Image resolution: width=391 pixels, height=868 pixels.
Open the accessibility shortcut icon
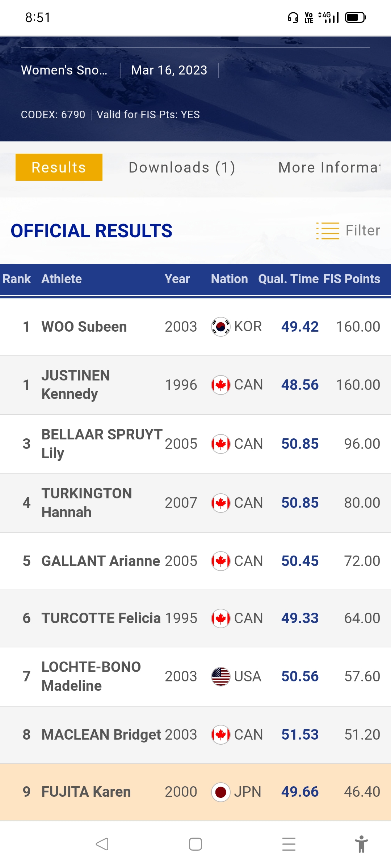coord(361,844)
